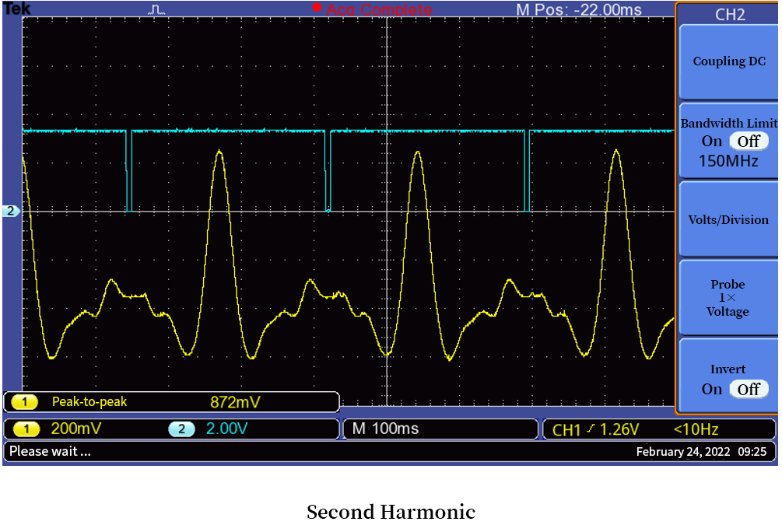Select the channel 2 ground reference marker
Screen dimensions: 782x532
[11, 211]
